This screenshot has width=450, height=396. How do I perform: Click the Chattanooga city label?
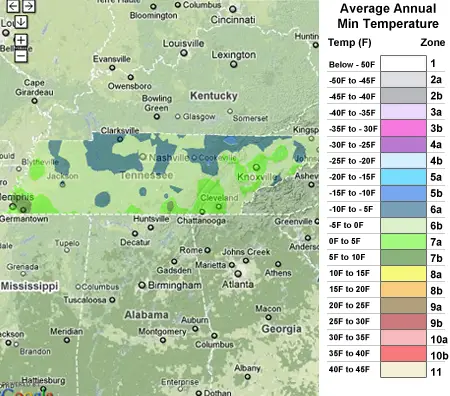click(201, 221)
